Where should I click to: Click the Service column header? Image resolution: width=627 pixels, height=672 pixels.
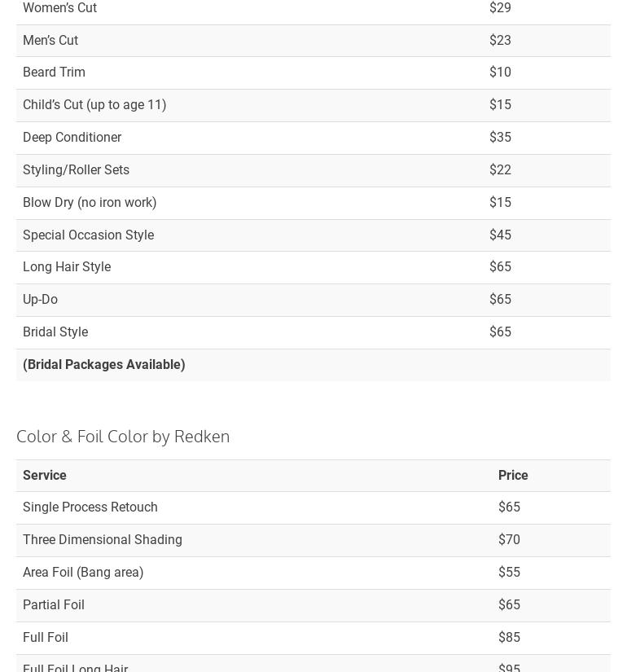click(45, 476)
